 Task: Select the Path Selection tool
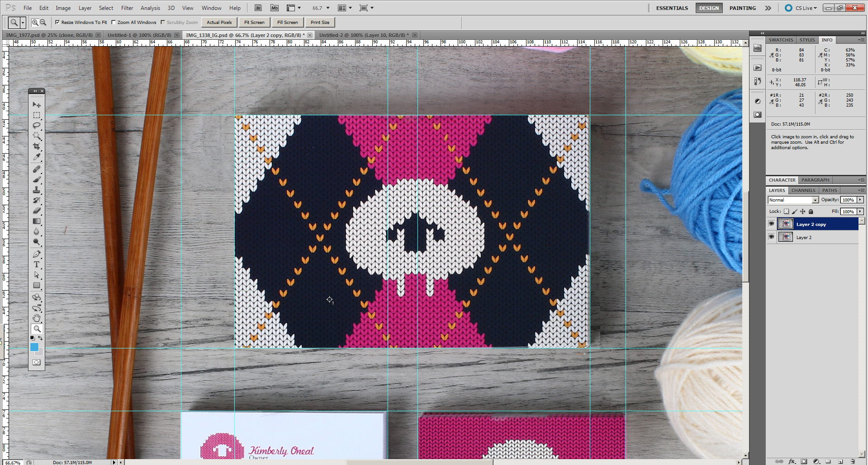[37, 275]
